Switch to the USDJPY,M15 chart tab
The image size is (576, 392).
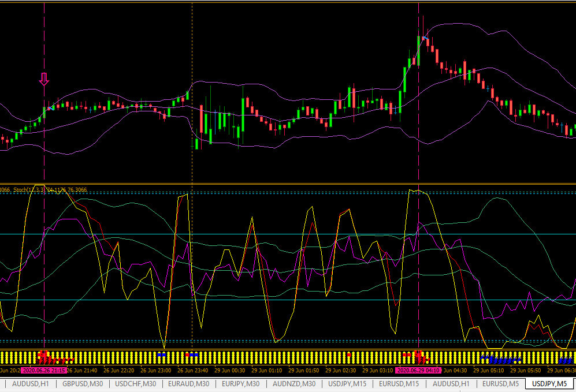tap(347, 384)
